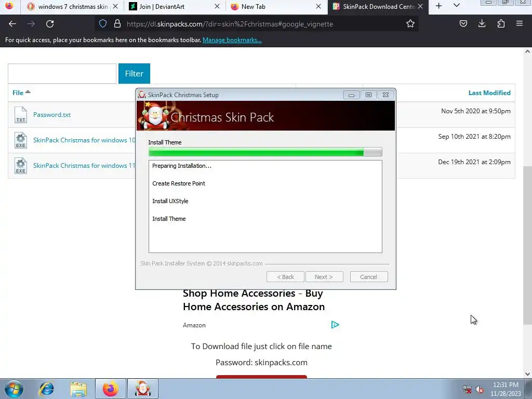List all tabs with the chevron dropdown
This screenshot has height=399, width=532.
(x=457, y=6)
